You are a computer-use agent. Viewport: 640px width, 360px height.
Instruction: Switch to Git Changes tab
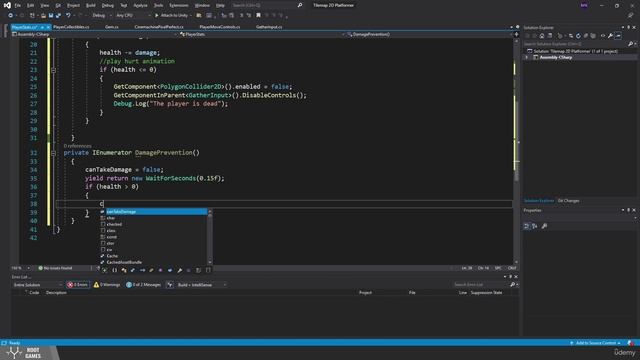click(x=568, y=201)
